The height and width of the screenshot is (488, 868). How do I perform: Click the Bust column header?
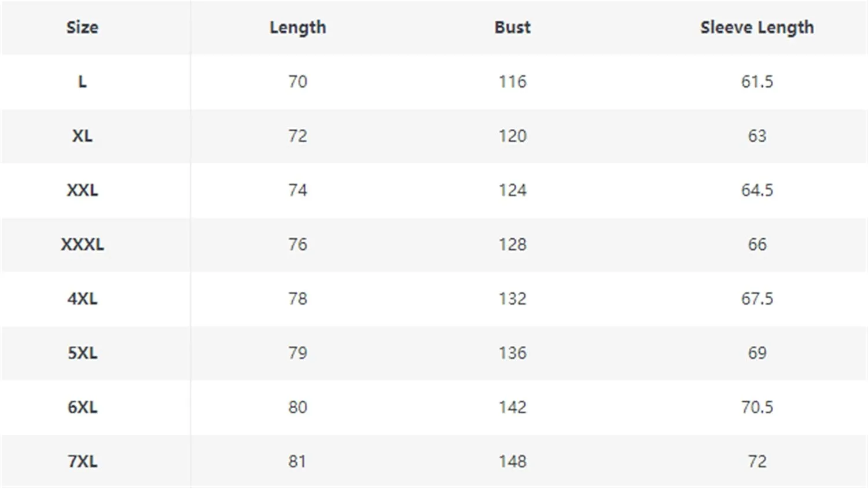click(512, 27)
